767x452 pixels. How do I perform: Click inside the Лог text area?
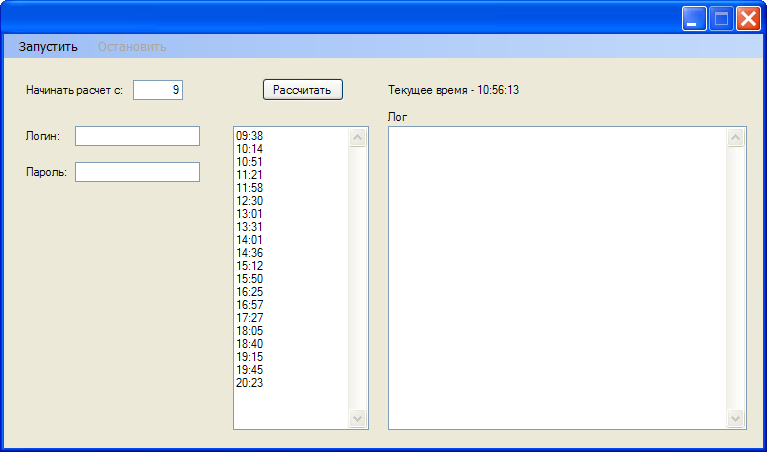click(x=558, y=278)
